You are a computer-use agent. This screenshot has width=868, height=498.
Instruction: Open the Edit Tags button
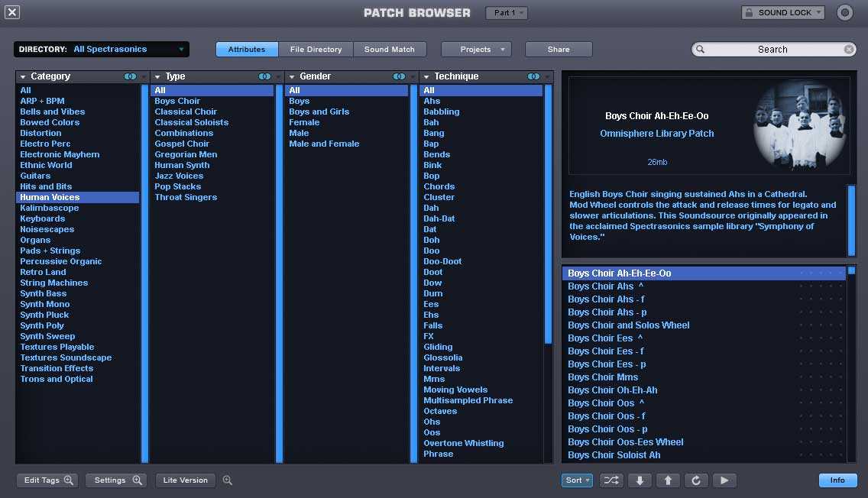47,480
